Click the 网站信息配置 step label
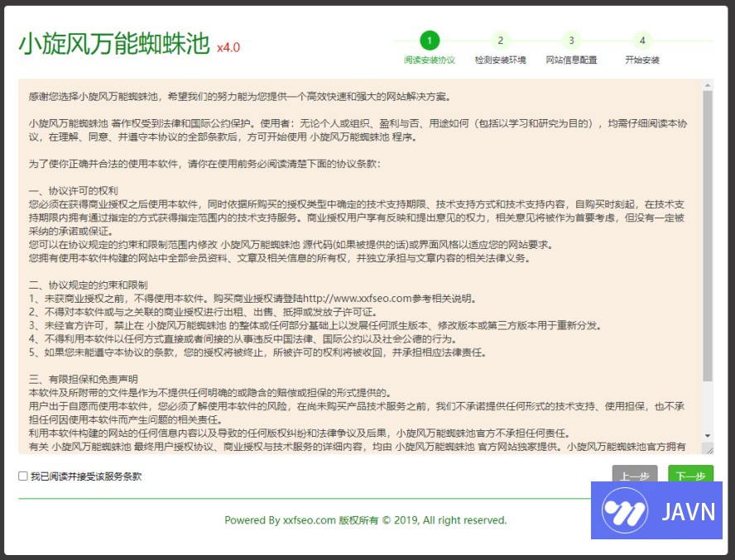This screenshot has height=560, width=735. (571, 60)
